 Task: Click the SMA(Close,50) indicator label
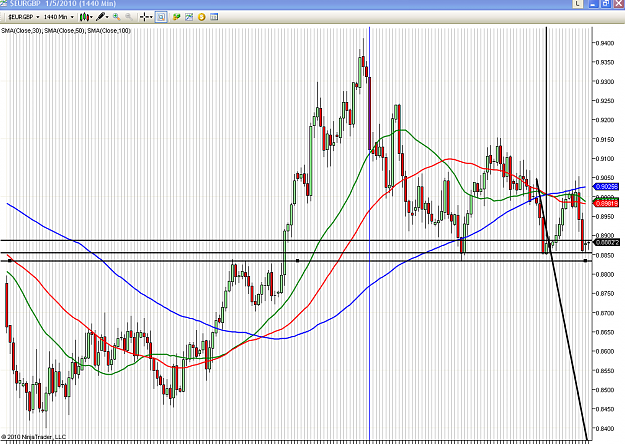[64, 31]
